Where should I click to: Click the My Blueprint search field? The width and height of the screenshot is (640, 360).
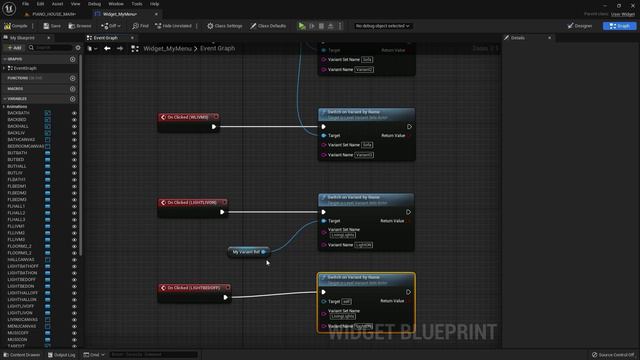click(50, 47)
